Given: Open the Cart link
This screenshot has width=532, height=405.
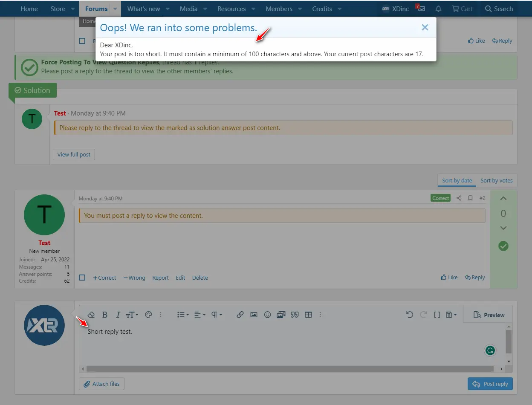Looking at the screenshot, I should pos(463,9).
